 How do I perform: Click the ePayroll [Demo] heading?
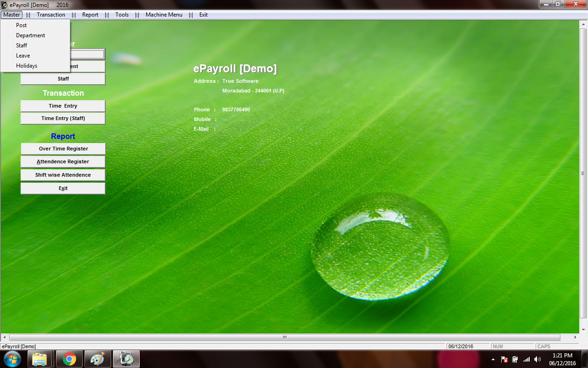click(235, 69)
